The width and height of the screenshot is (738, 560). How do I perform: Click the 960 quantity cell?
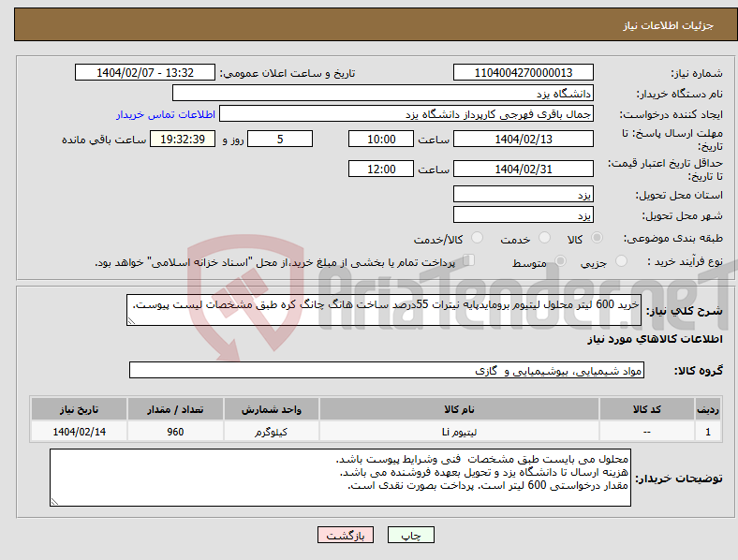coord(175,432)
